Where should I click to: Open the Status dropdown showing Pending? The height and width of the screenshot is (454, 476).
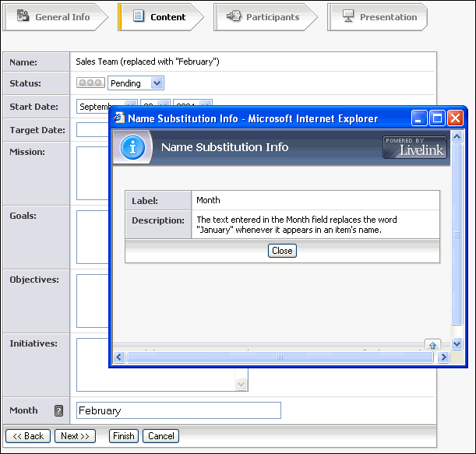coord(157,83)
